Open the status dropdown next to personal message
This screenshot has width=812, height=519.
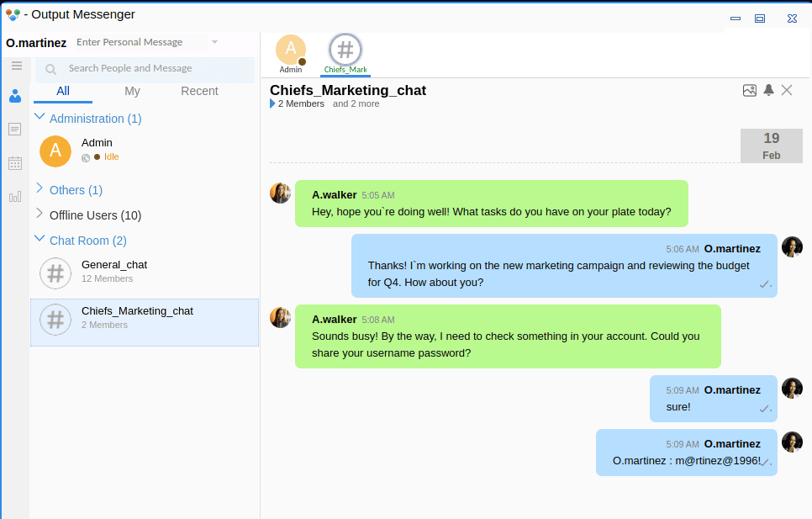tap(215, 42)
